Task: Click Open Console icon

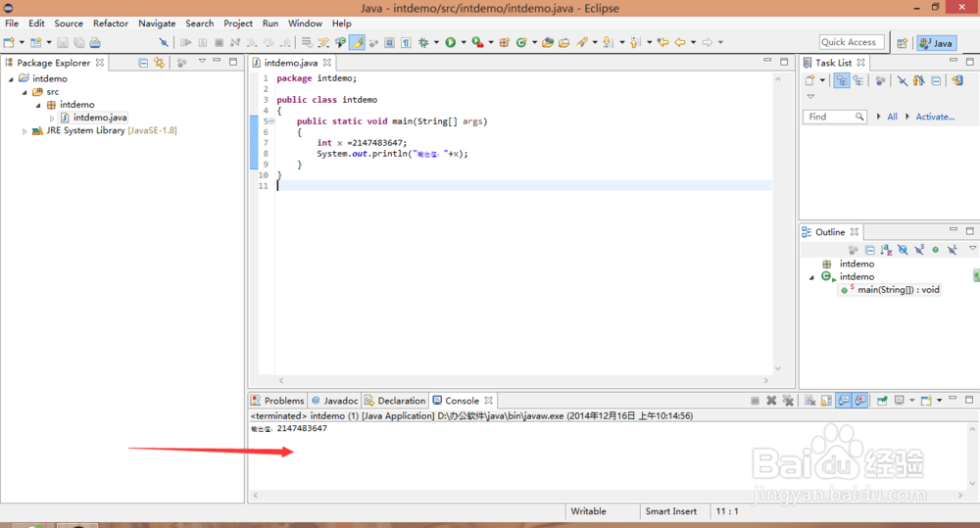Action: [926, 401]
